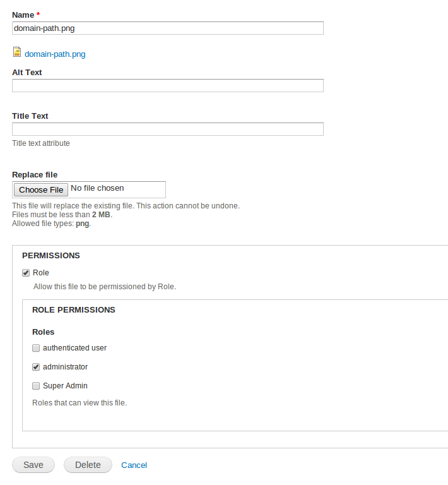Uncheck the Role permission checkbox
This screenshot has width=448, height=485.
tap(26, 273)
